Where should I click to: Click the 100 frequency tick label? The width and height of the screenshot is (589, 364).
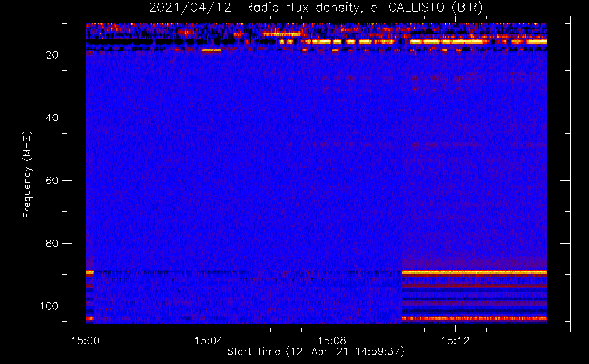point(49,306)
